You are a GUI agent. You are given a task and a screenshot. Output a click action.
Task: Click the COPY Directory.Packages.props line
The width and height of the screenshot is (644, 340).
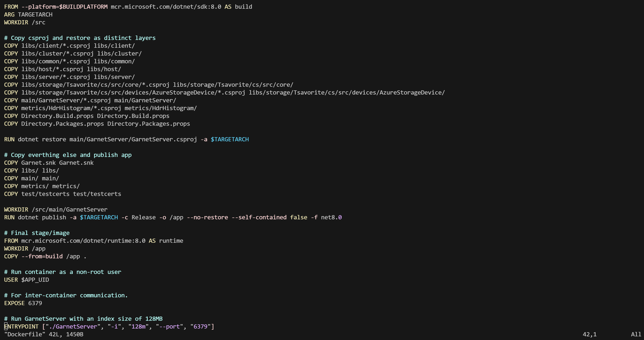click(97, 124)
